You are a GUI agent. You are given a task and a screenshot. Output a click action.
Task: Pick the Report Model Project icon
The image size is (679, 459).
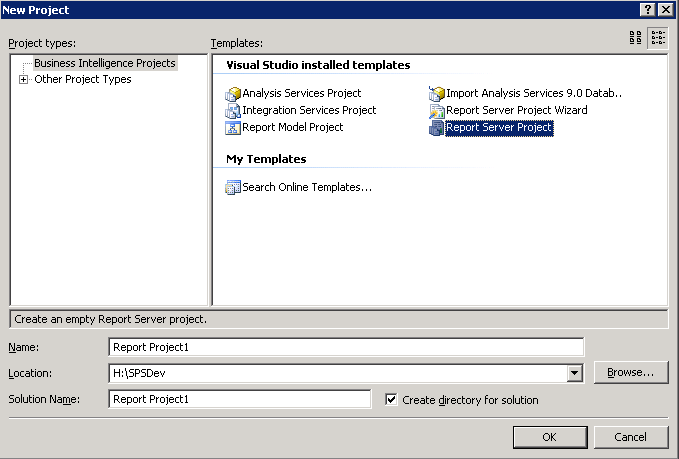[x=233, y=128]
